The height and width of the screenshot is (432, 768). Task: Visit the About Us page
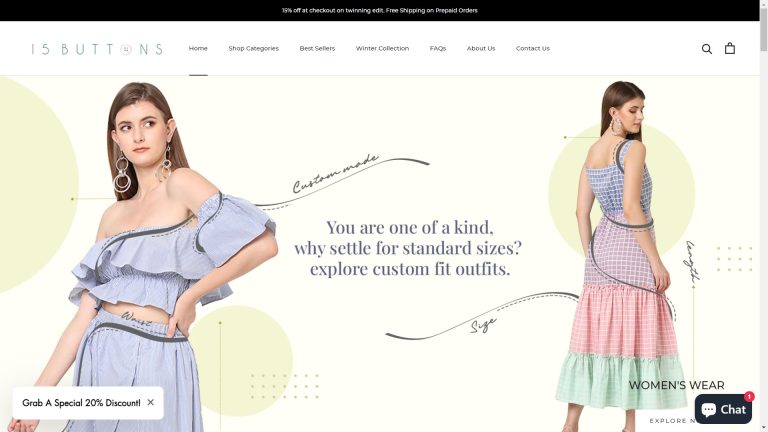click(481, 48)
